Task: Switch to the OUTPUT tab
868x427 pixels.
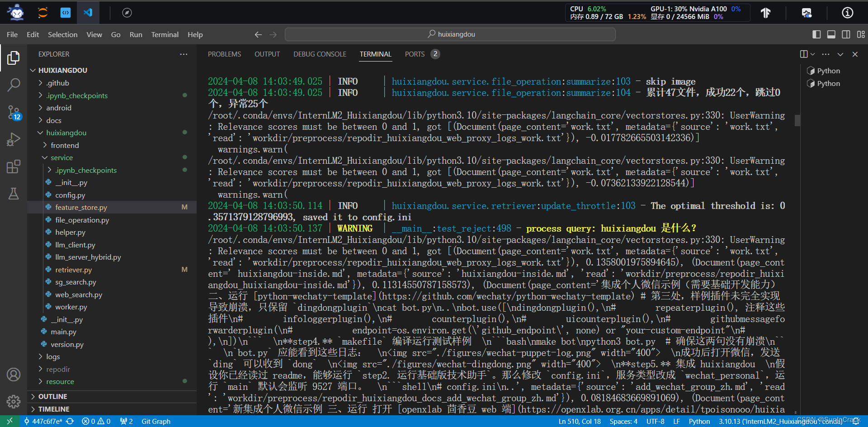Action: click(267, 54)
